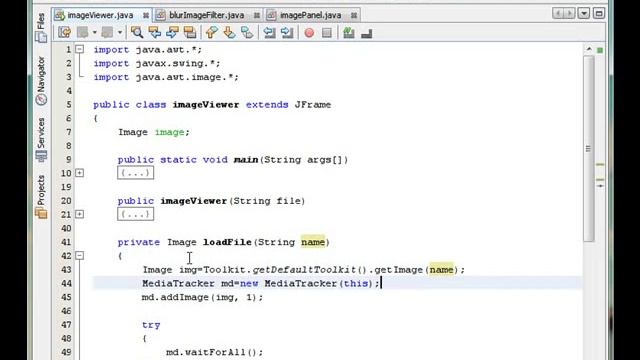Screen dimensions: 640x360
Task: Close the blurImageFilter.java tab
Action: tap(257, 16)
